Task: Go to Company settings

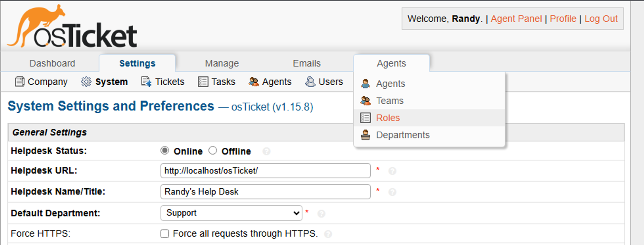Action: [x=41, y=82]
